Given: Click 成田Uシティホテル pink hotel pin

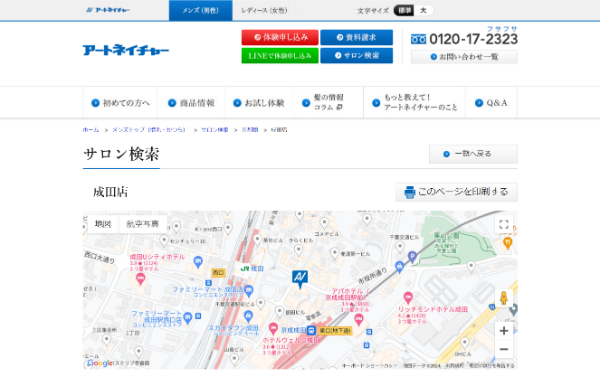Looking at the screenshot, I should [x=140, y=279].
